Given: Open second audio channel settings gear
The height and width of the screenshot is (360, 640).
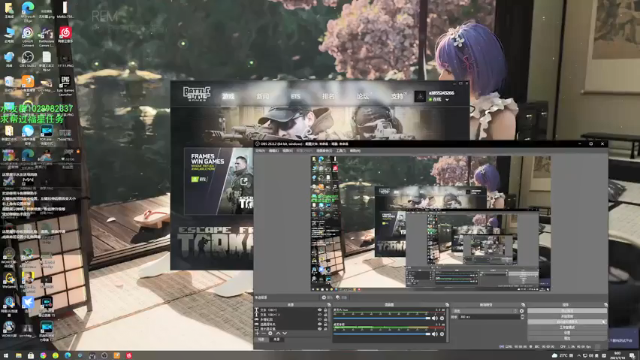Looking at the screenshot, I should pos(442,334).
